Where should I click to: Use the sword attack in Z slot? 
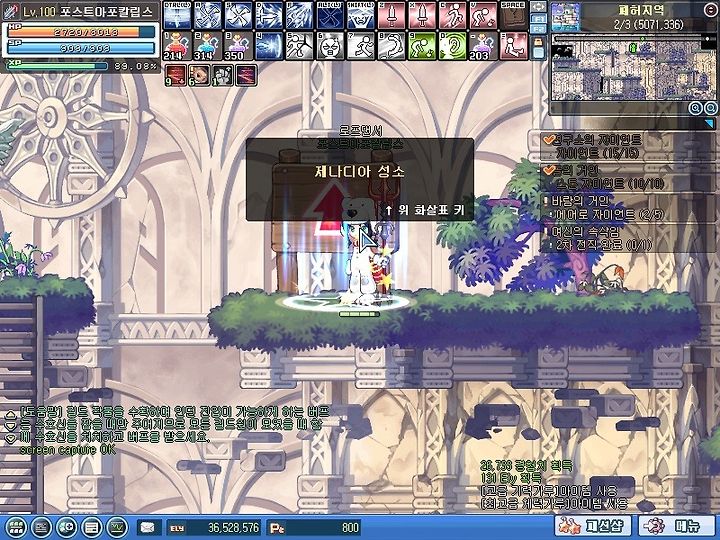pyautogui.click(x=391, y=15)
